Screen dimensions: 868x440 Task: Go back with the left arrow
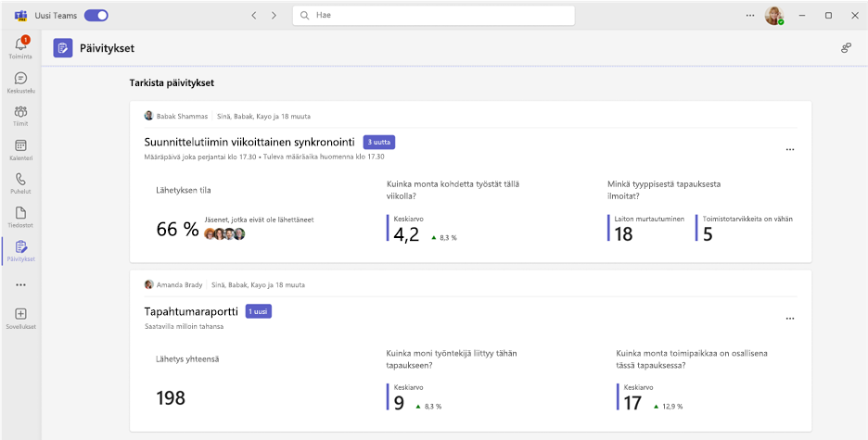(x=253, y=16)
